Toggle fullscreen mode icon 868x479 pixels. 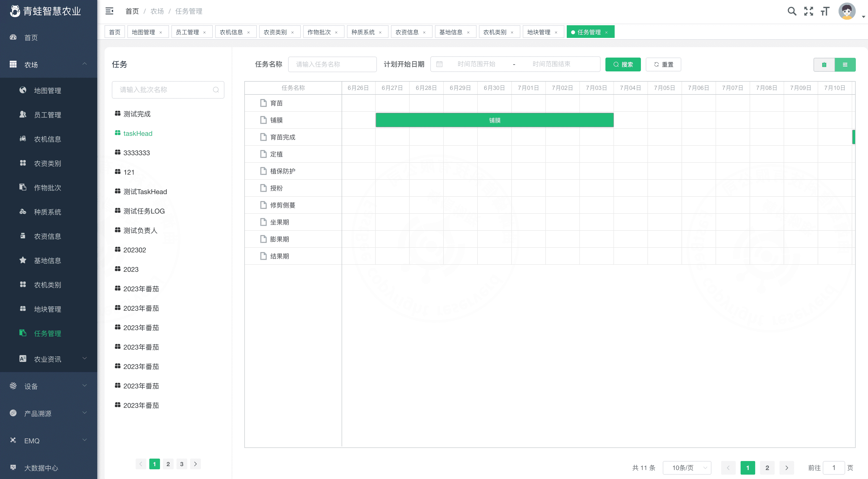tap(808, 11)
